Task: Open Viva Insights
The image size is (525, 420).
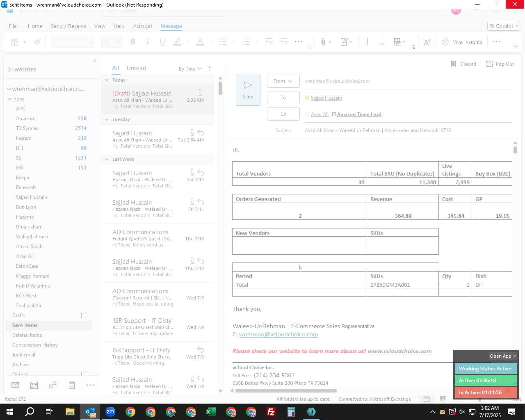Action: coord(462,42)
